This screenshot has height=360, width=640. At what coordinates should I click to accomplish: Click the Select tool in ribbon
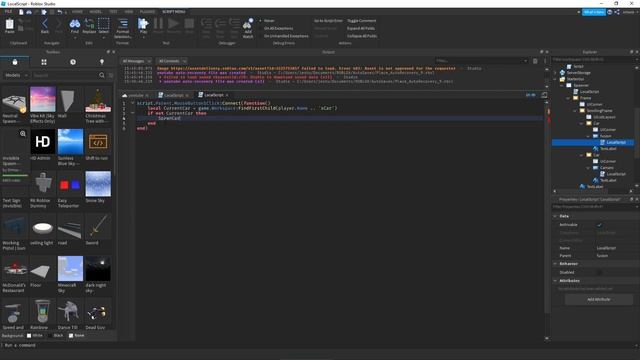click(x=104, y=25)
